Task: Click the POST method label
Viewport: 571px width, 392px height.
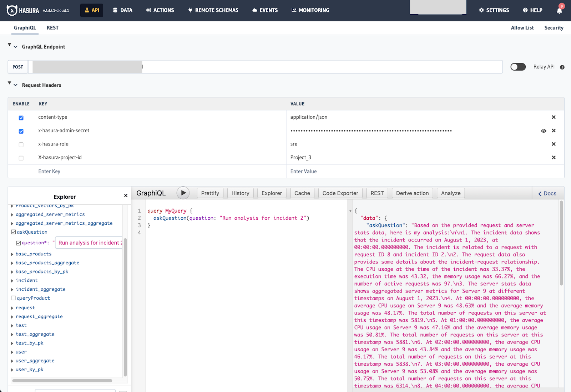Action: click(x=18, y=67)
